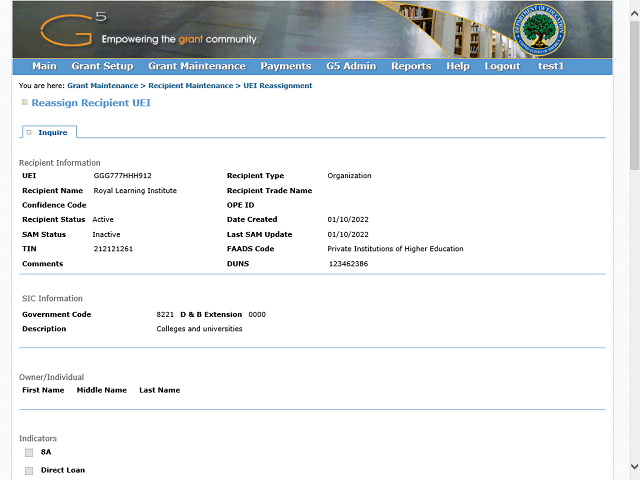Follow the Recipient Maintenance breadcrumb link
Image resolution: width=640 pixels, height=480 pixels.
[x=191, y=86]
